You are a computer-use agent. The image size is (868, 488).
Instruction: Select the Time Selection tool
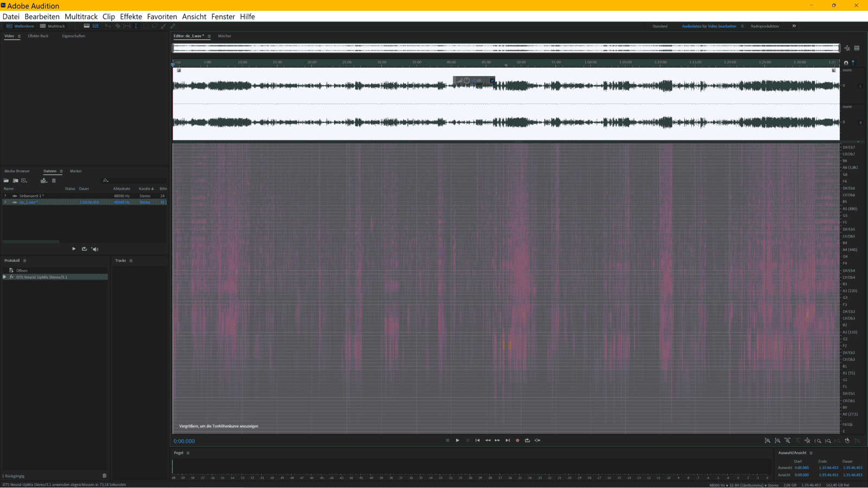pos(136,26)
